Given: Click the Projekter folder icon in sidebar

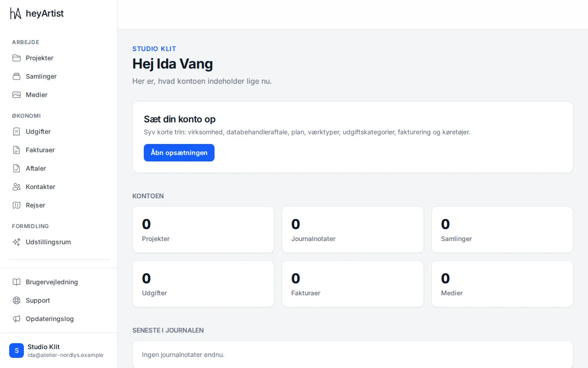Looking at the screenshot, I should click(x=17, y=58).
